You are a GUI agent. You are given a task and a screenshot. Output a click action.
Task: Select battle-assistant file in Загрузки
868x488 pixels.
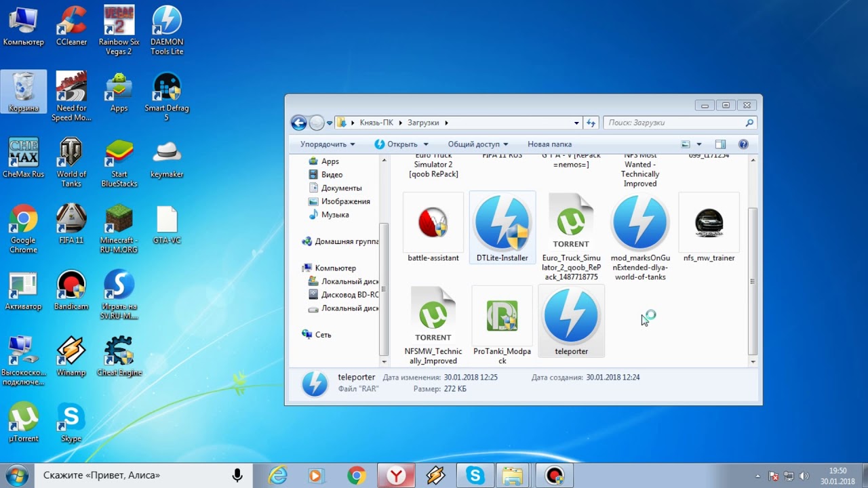pos(433,228)
